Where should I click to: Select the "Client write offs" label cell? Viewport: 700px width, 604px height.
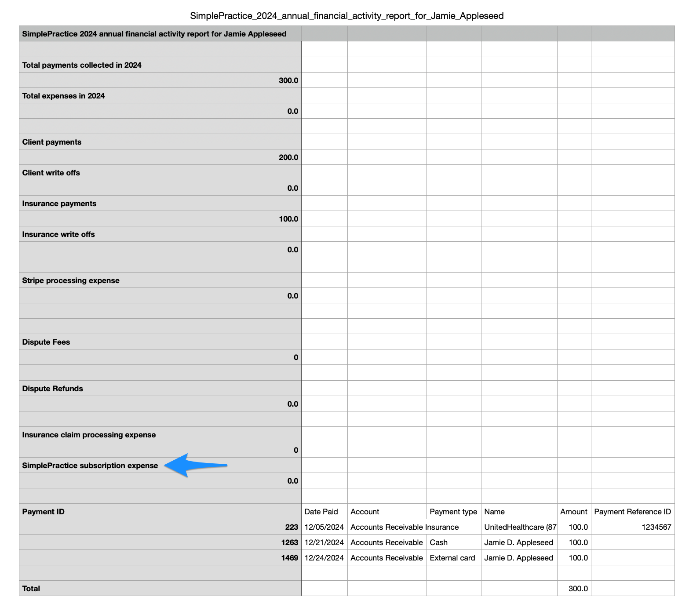(51, 173)
